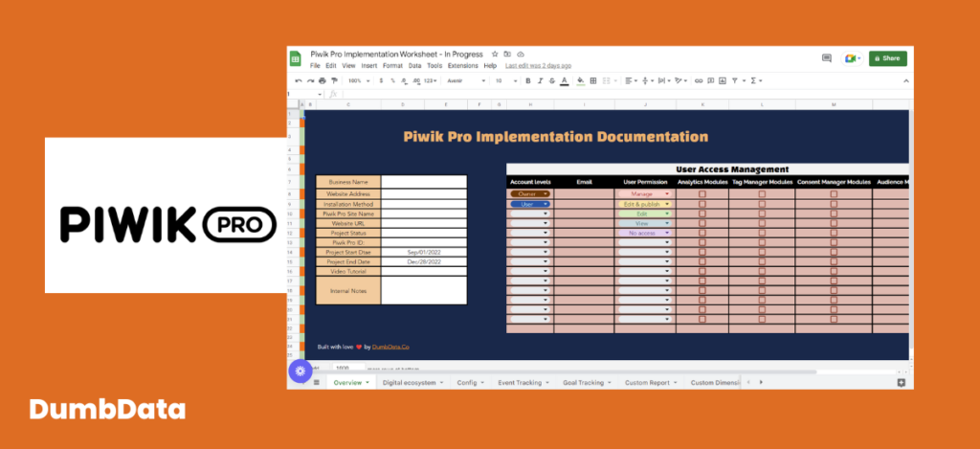Click the borders icon
The height and width of the screenshot is (449, 980).
[593, 80]
